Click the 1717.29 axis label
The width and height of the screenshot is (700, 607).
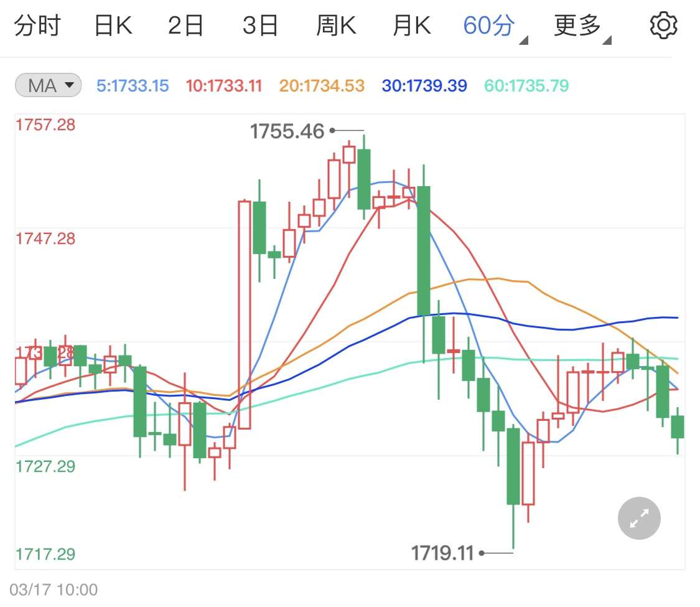point(45,554)
